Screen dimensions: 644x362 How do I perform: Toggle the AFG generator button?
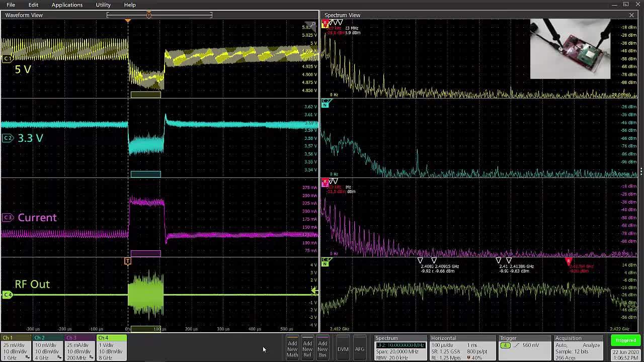360,348
